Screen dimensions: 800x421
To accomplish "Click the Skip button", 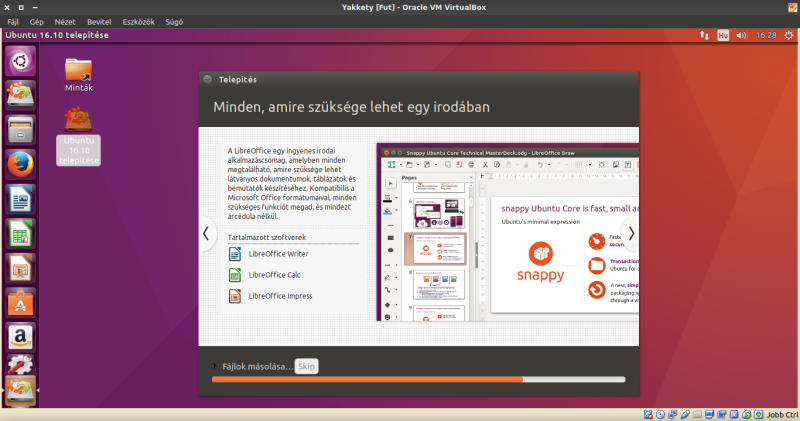I will tap(306, 367).
